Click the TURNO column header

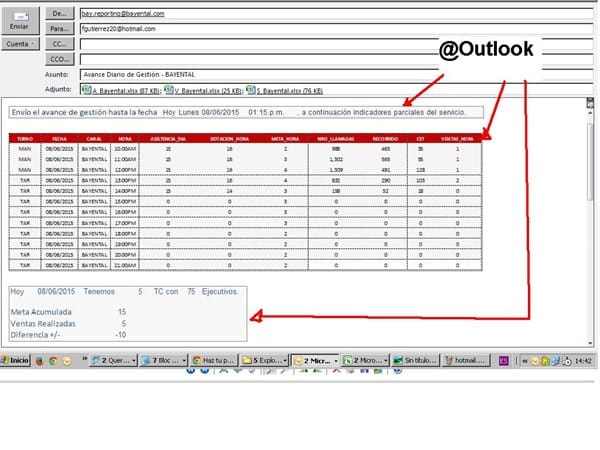25,139
